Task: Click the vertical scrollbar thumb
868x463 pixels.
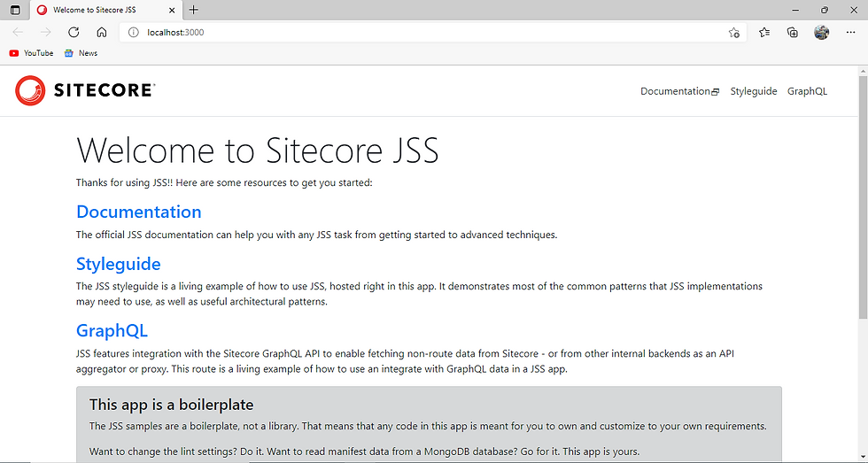Action: click(863, 197)
